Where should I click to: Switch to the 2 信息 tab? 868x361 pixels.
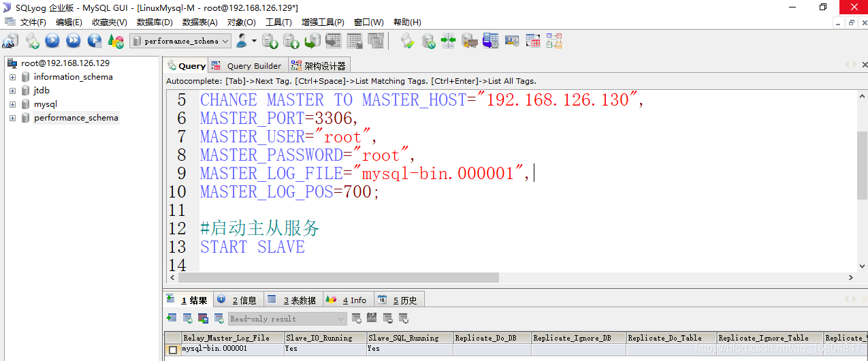(238, 300)
